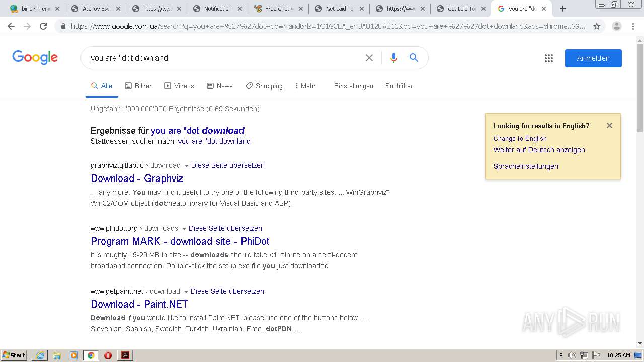Open the Windows Start menu

(14, 355)
